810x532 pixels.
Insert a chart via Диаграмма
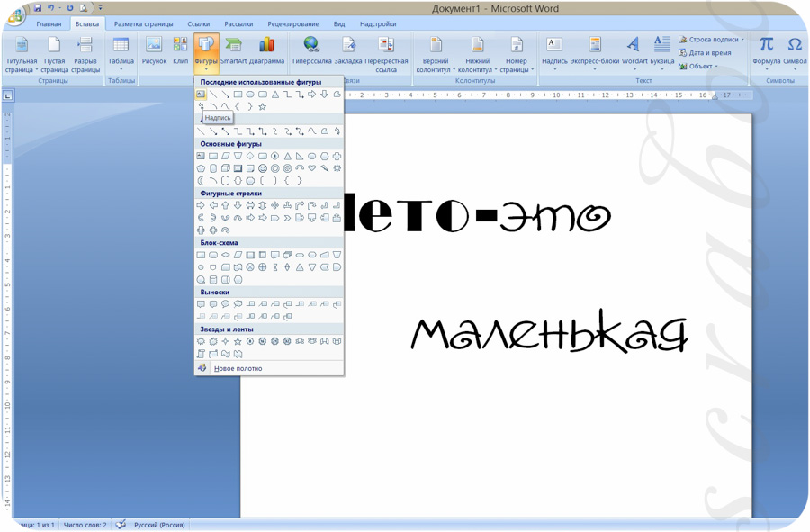(266, 50)
